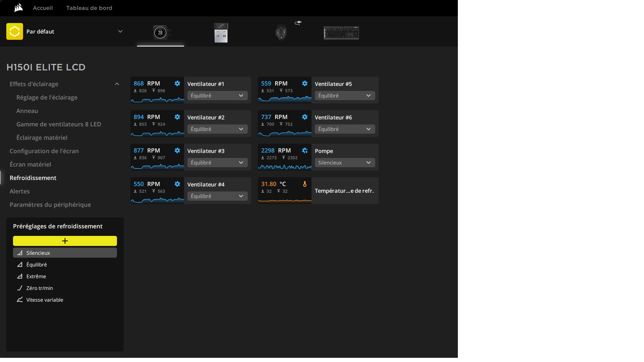The image size is (644, 362).
Task: Open Ventilateur #5 Équilibré mode dropdown
Action: [x=345, y=96]
